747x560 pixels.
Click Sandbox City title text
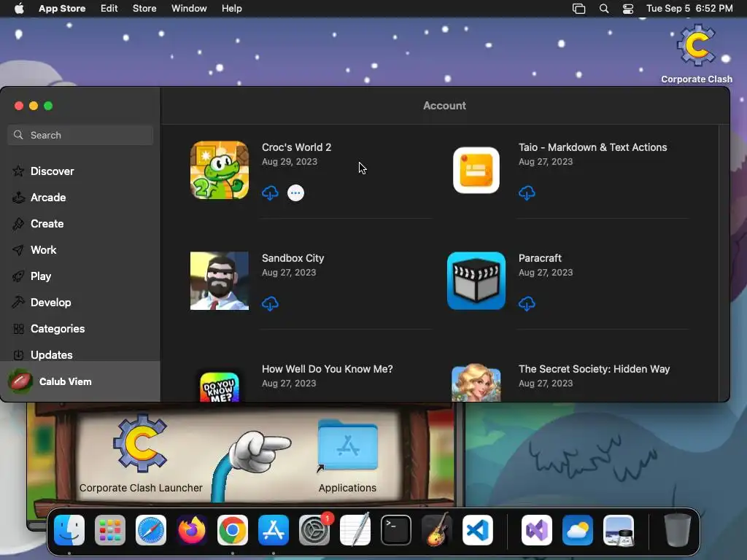tap(293, 258)
